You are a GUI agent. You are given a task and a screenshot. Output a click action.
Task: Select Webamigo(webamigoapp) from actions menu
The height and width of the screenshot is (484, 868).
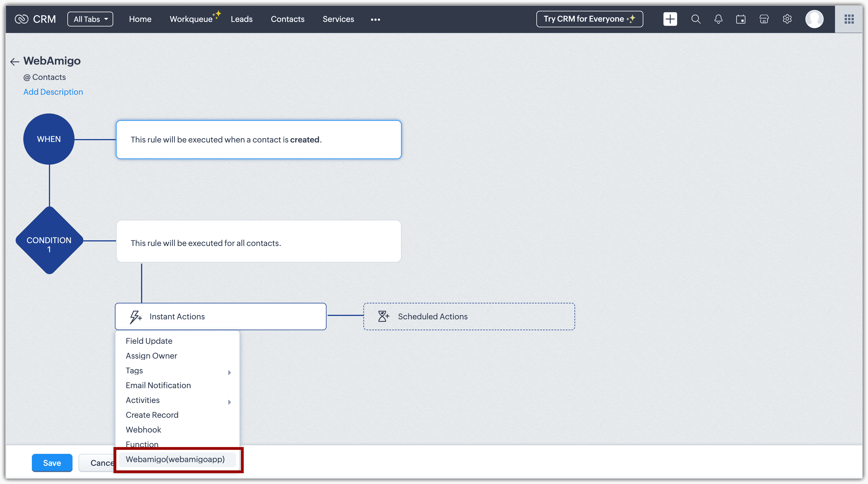pyautogui.click(x=175, y=459)
